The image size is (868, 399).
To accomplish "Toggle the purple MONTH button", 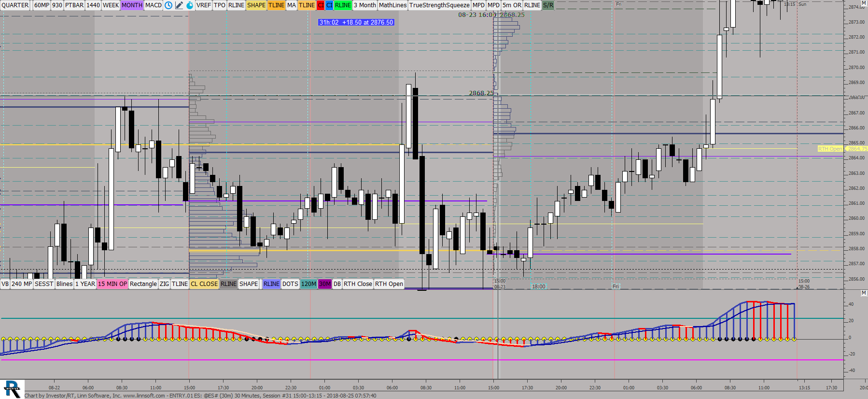I will 132,5.
